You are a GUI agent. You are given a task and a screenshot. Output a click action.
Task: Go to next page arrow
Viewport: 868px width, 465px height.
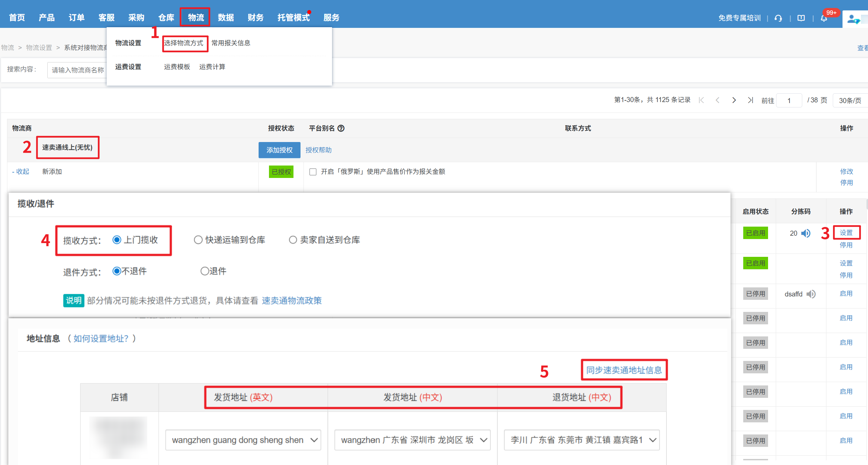pyautogui.click(x=734, y=100)
